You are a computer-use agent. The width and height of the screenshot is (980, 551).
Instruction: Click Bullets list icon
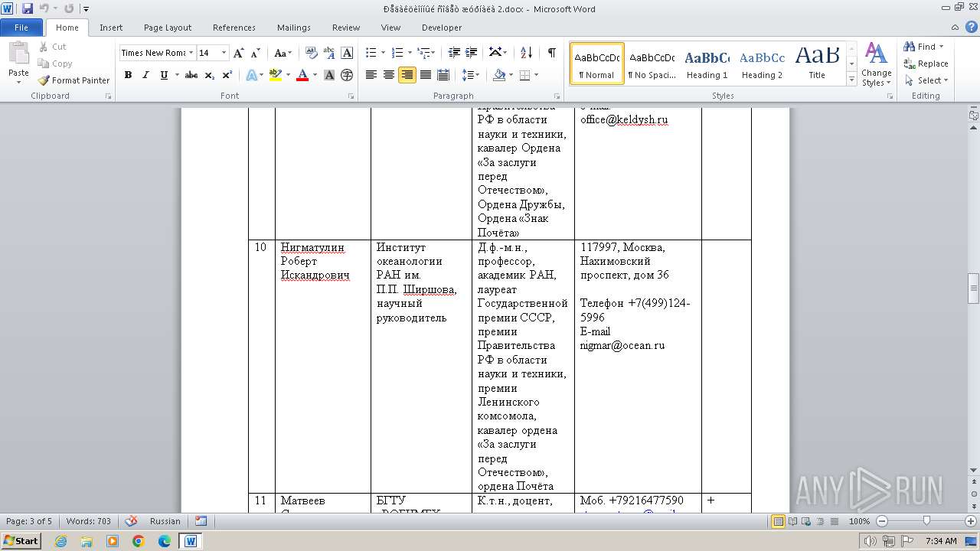coord(371,53)
